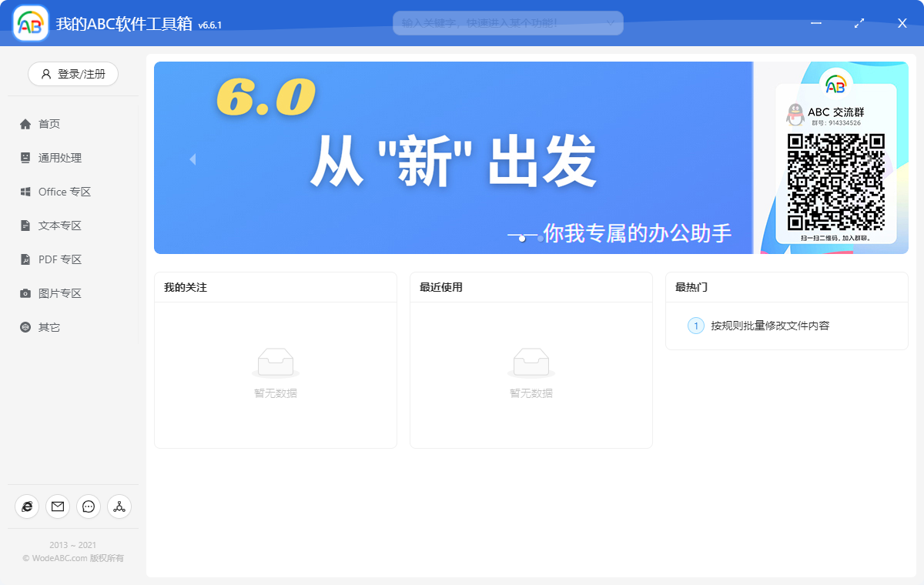The image size is (924, 585).
Task: Click the mail envelope icon
Action: click(x=57, y=506)
